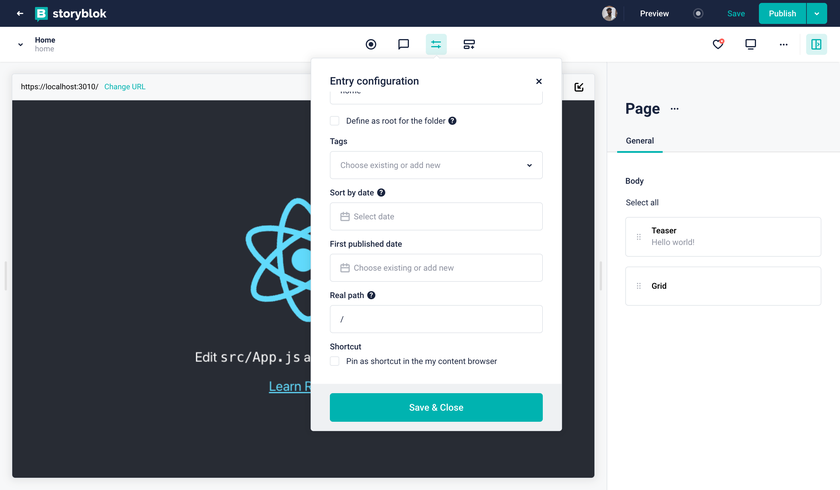Screen dimensions: 840x490
Task: Open the user avatar profile
Action: click(x=609, y=13)
